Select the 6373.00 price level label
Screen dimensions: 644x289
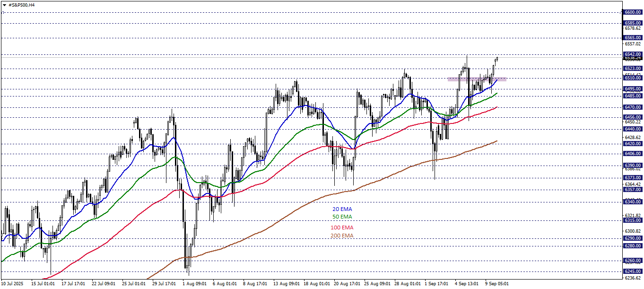point(633,178)
